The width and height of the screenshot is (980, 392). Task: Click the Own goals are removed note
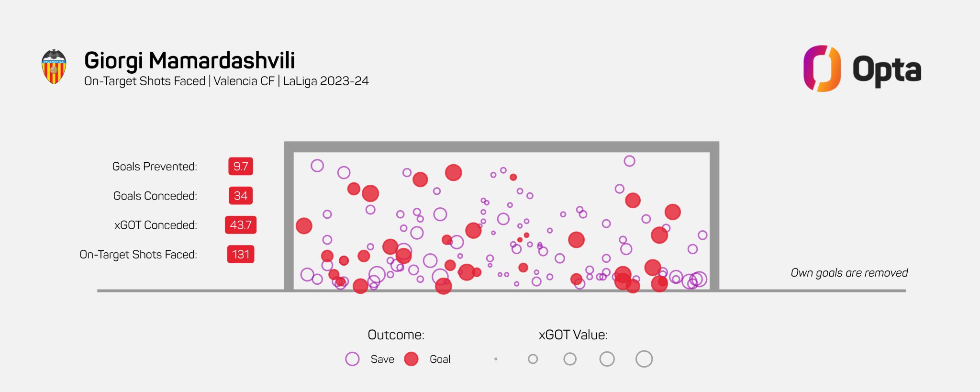coord(849,273)
